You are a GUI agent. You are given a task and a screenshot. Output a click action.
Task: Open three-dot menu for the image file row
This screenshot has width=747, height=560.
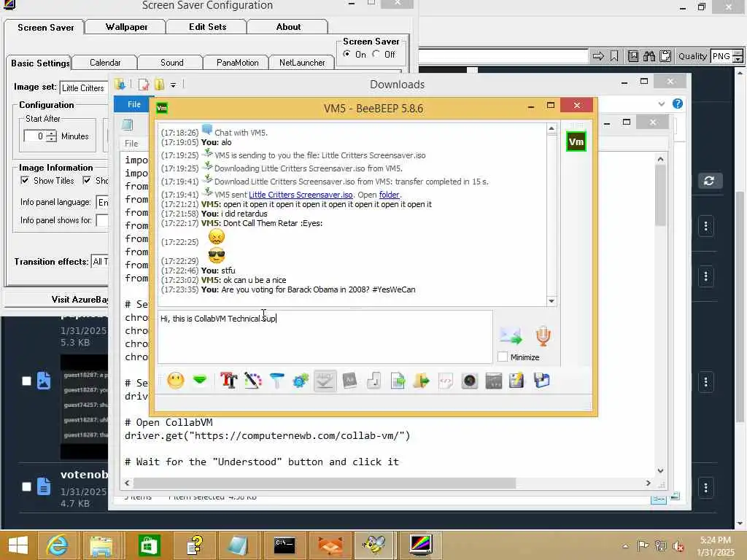pos(706,382)
